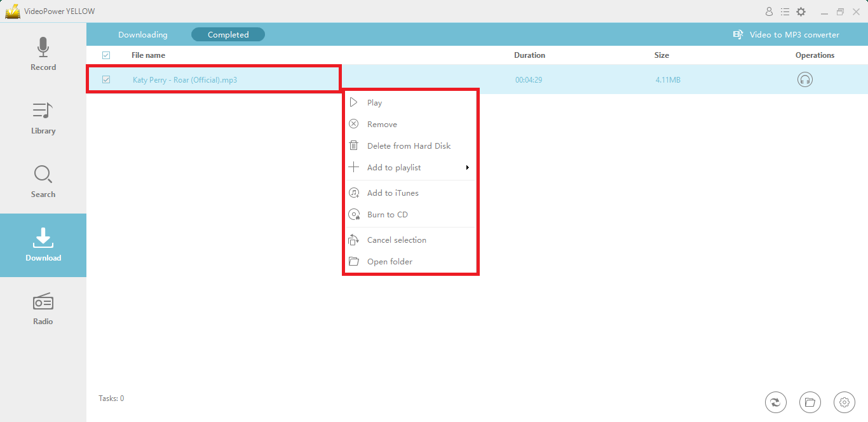Open the settings gear in the title bar

click(801, 11)
